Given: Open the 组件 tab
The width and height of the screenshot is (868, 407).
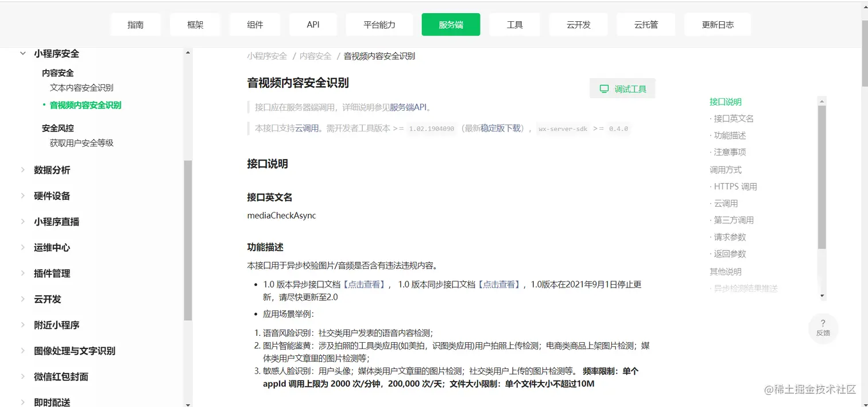Looking at the screenshot, I should 255,25.
